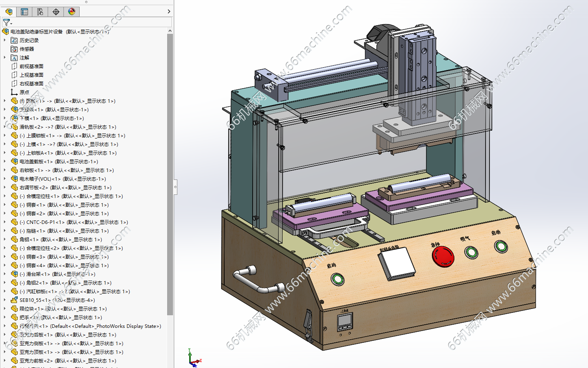This screenshot has height=368, width=588.
Task: Select the 原点 origin item
Action: pyautogui.click(x=24, y=92)
